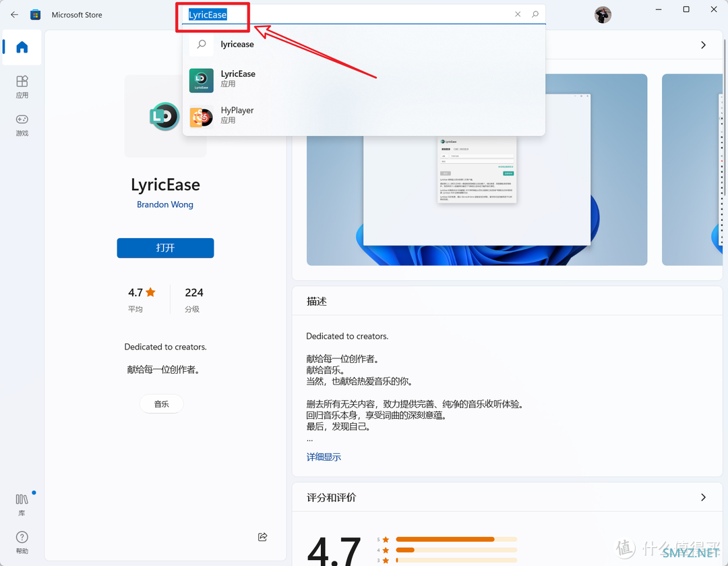
Task: Run search with magnifier icon
Action: coord(535,14)
